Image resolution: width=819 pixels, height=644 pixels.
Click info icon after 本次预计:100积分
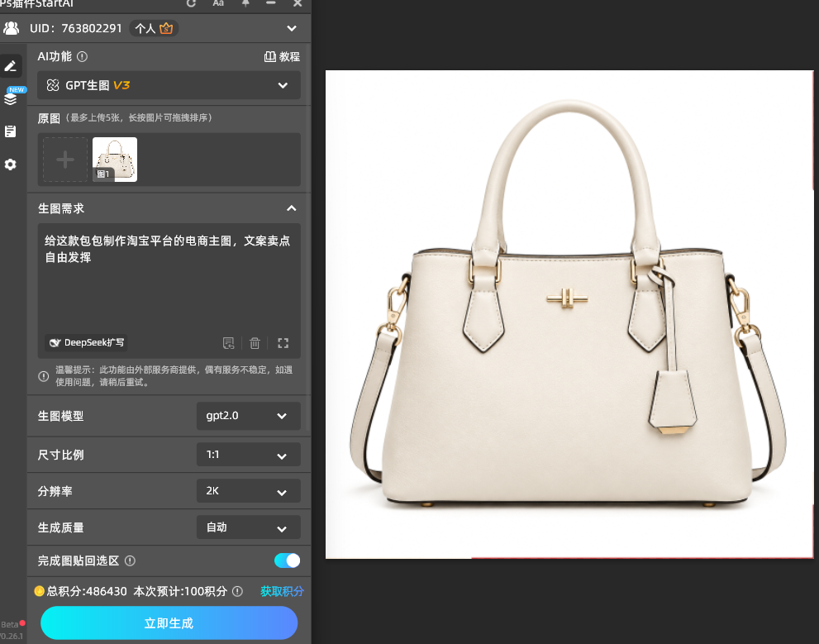point(238,591)
